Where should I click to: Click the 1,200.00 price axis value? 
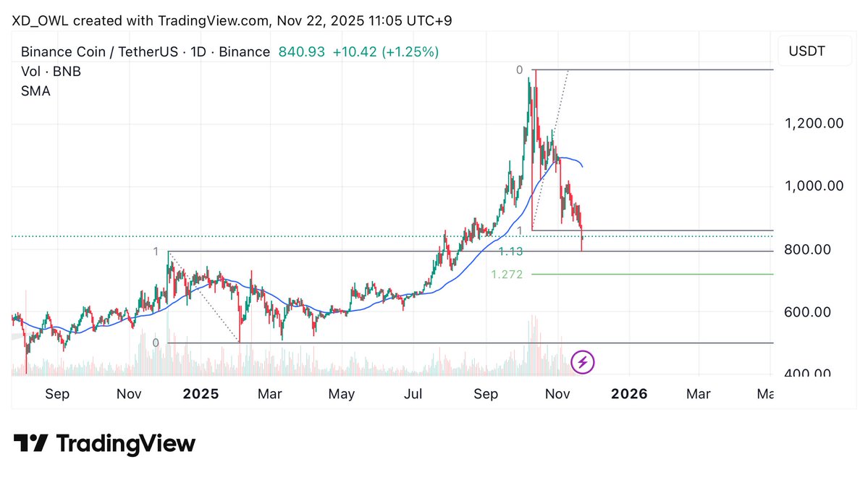pos(814,123)
